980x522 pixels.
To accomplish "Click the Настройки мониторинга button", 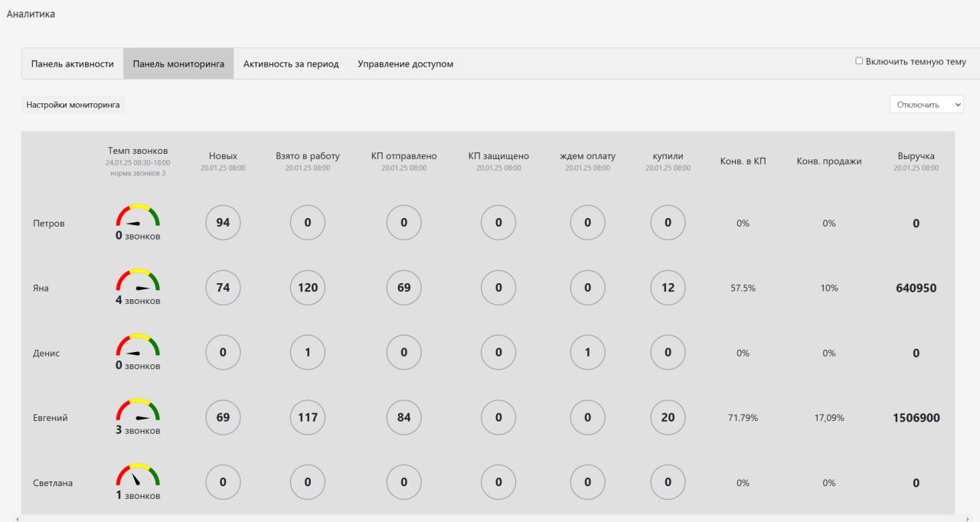I will pyautogui.click(x=73, y=105).
